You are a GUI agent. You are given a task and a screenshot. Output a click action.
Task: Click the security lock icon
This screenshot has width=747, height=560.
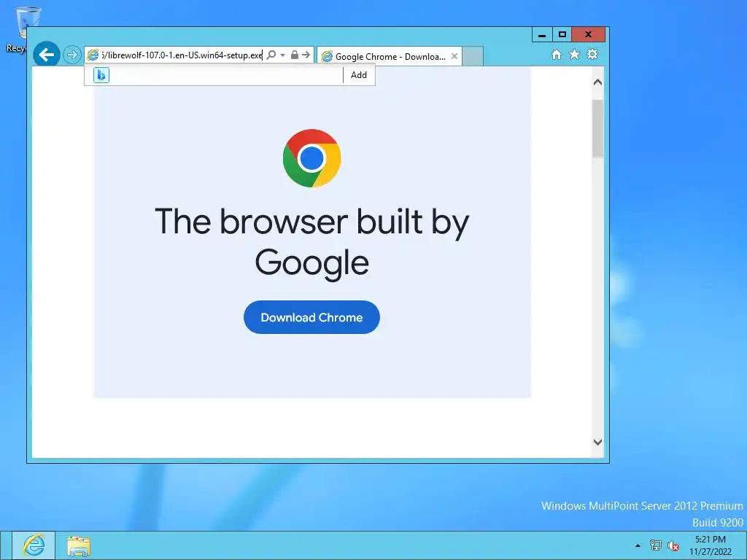[x=295, y=55]
